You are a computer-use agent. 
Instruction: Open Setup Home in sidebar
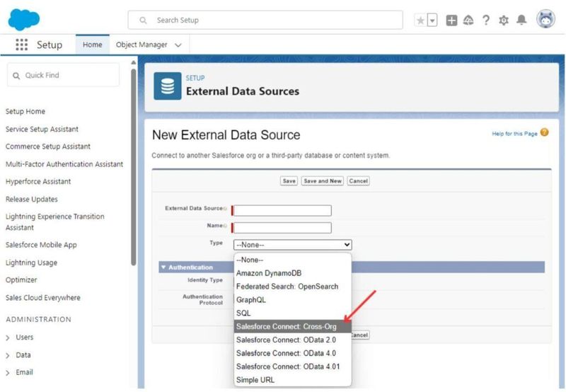(25, 111)
